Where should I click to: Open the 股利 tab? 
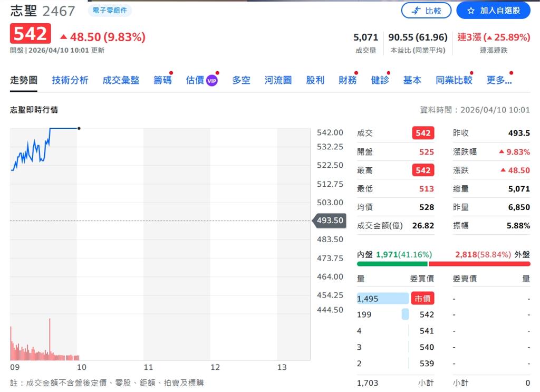click(x=315, y=80)
